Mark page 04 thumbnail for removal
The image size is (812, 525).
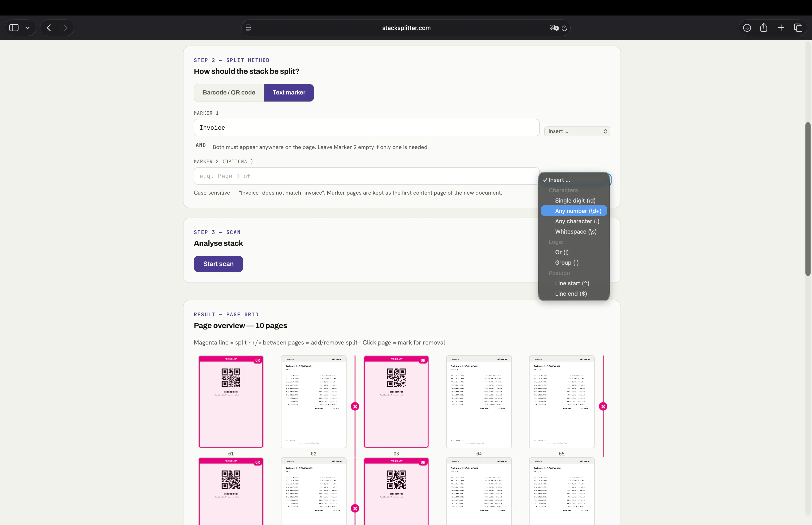(479, 402)
